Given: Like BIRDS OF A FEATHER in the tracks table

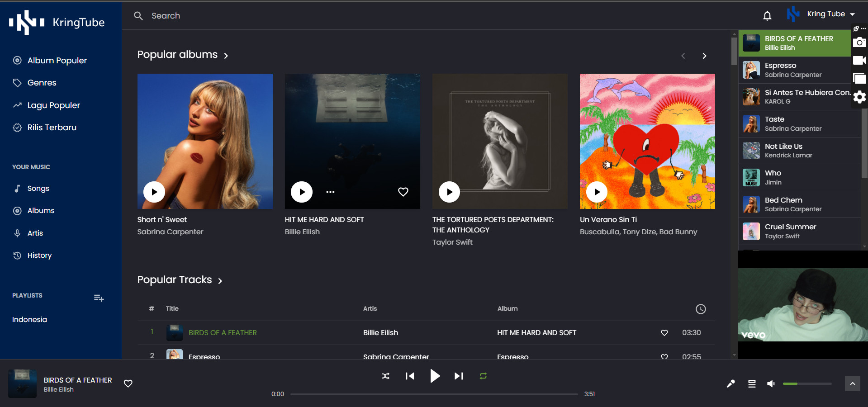Looking at the screenshot, I should (x=664, y=333).
